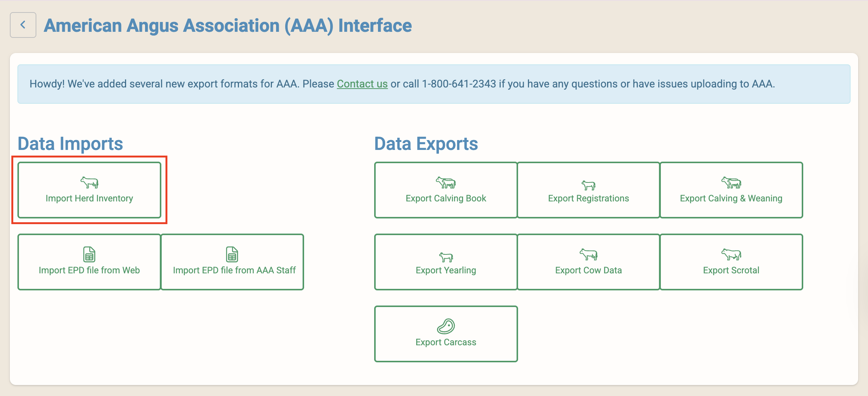Go back using the chevron arrow button
Screen dimensions: 868x396
point(23,25)
